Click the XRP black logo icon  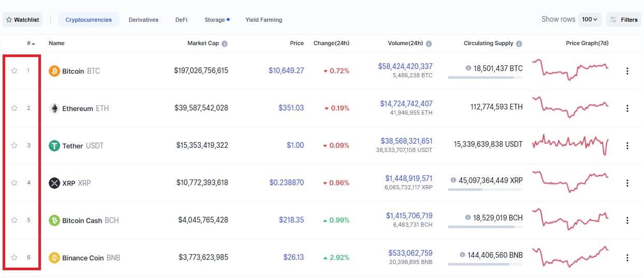click(x=54, y=183)
